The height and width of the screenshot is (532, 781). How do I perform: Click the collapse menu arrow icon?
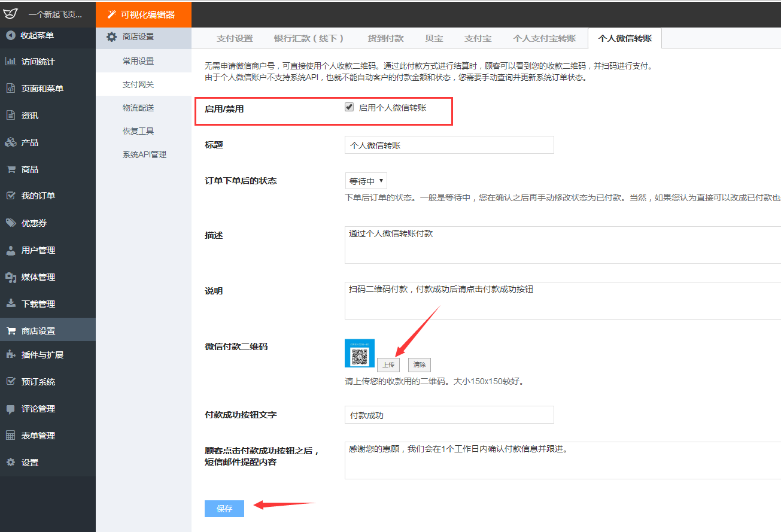(x=10, y=35)
